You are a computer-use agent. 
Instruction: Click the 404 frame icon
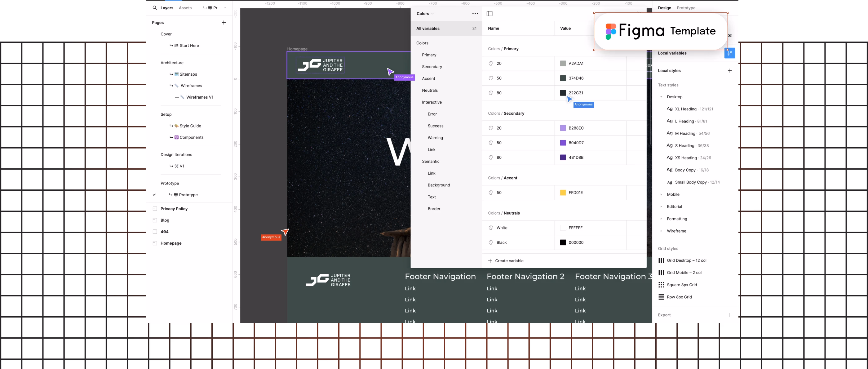pos(155,232)
